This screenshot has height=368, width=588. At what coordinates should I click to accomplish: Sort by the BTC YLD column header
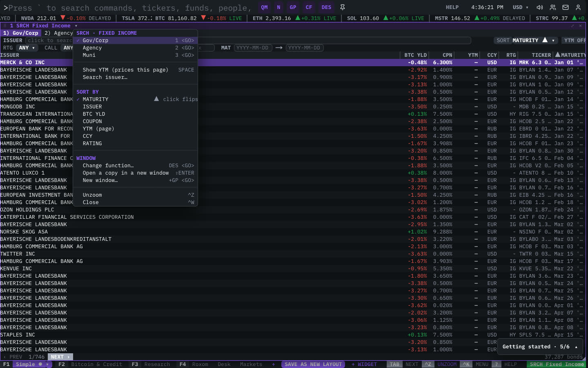pyautogui.click(x=415, y=55)
